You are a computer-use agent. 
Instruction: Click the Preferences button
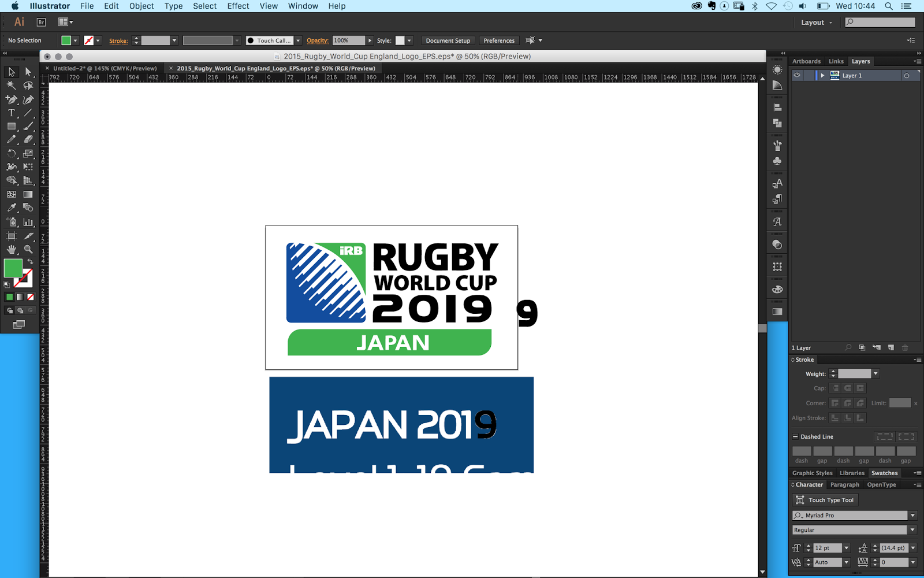tap(499, 40)
